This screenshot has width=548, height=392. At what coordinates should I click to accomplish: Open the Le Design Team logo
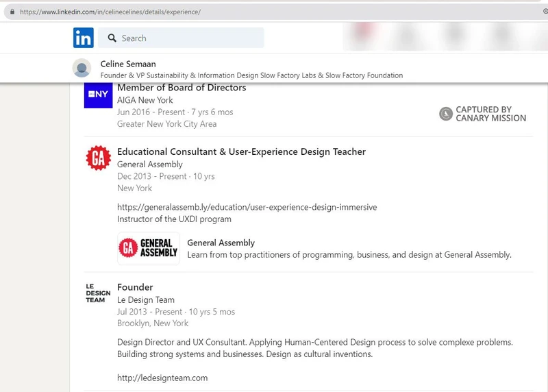(98, 293)
